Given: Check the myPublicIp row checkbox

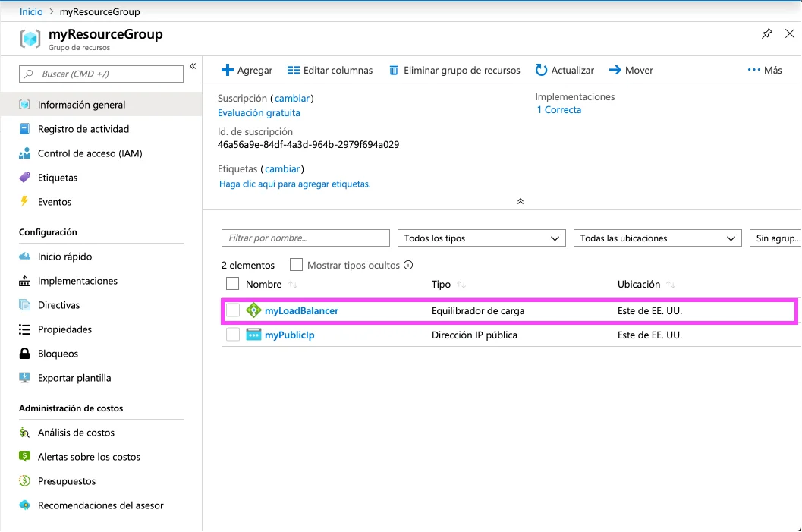Looking at the screenshot, I should [x=233, y=335].
